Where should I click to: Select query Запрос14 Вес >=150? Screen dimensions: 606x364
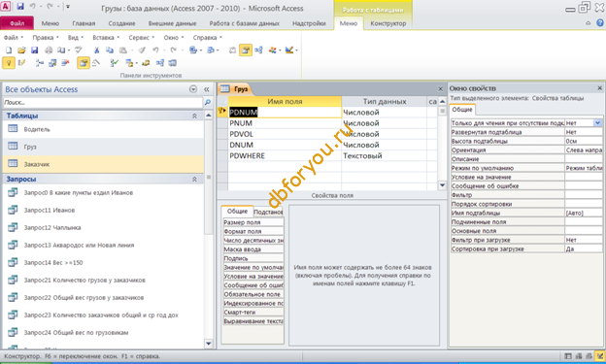103,263
